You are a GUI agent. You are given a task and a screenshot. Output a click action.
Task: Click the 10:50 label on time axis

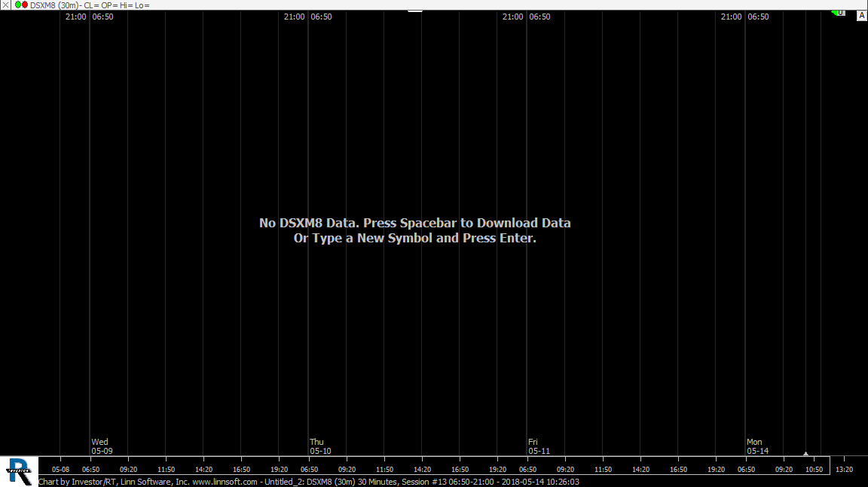[814, 469]
